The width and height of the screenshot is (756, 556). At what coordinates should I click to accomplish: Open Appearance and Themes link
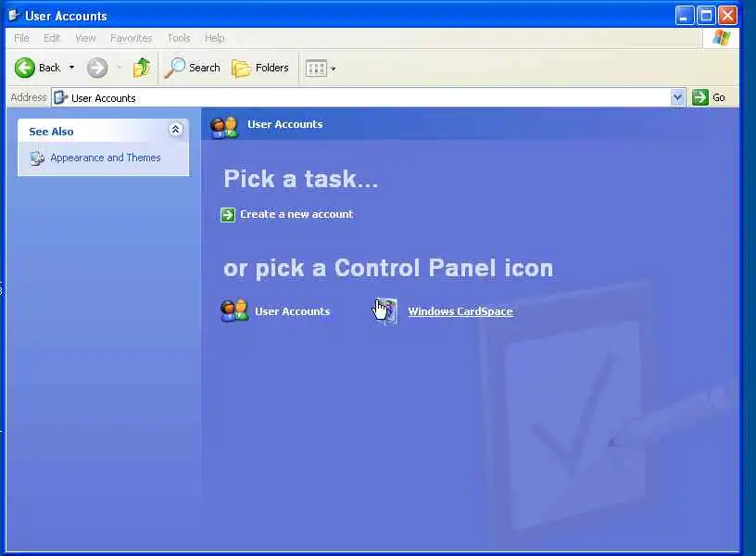[105, 158]
